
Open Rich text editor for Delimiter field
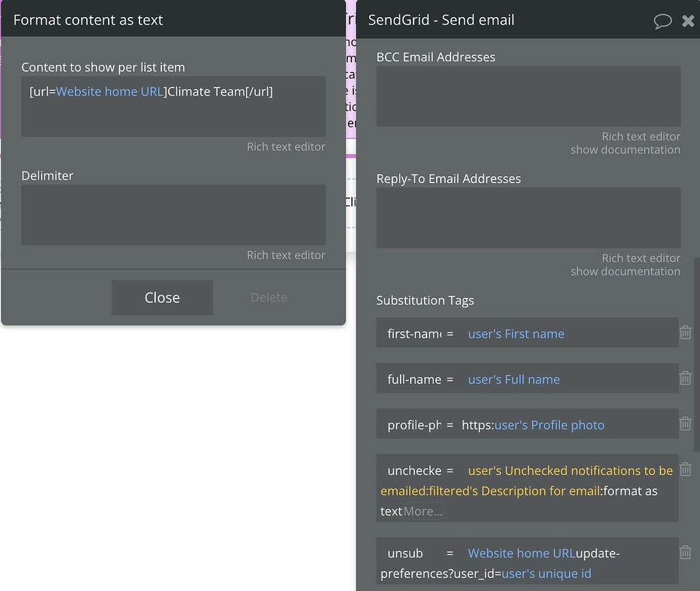(x=286, y=255)
